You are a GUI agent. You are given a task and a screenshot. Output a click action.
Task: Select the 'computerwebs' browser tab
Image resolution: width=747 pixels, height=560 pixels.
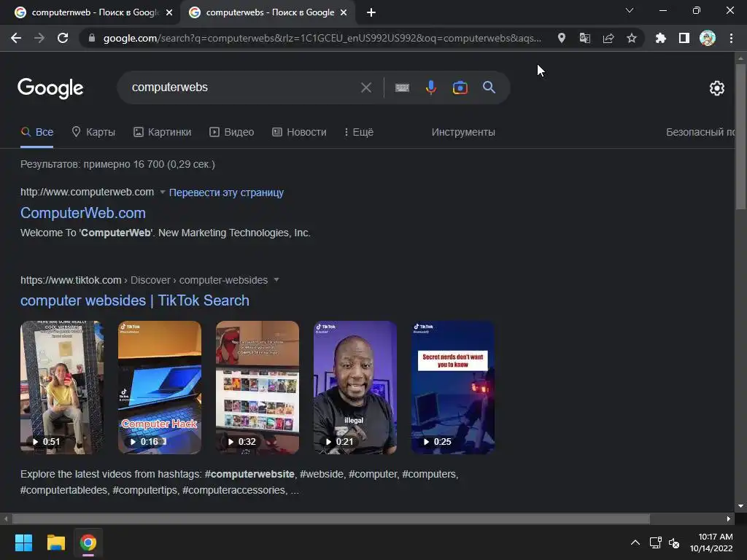point(267,13)
